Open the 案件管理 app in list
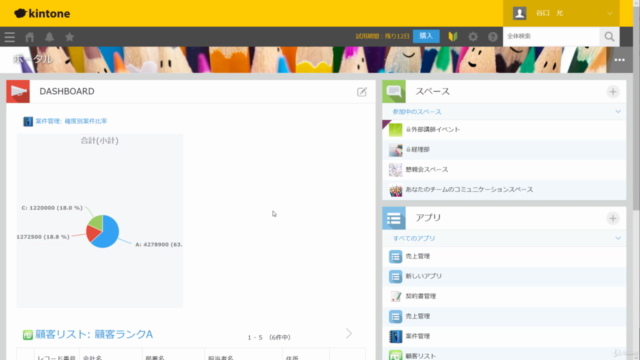 (x=418, y=336)
